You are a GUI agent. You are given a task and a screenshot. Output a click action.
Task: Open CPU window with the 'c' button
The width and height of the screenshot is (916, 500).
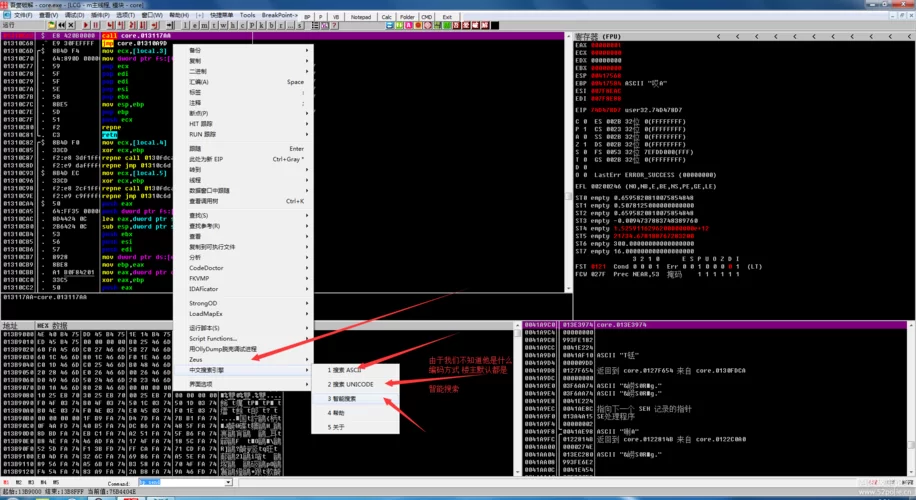242,25
